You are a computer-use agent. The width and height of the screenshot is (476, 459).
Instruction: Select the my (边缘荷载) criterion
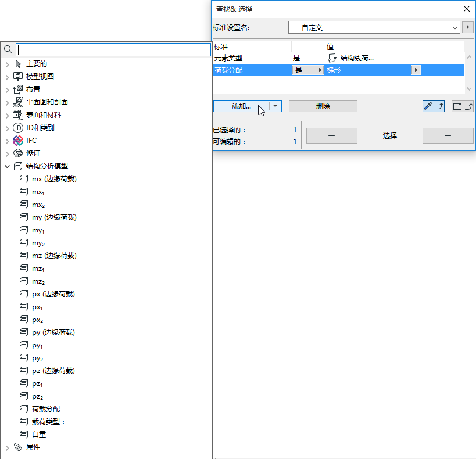(x=54, y=217)
